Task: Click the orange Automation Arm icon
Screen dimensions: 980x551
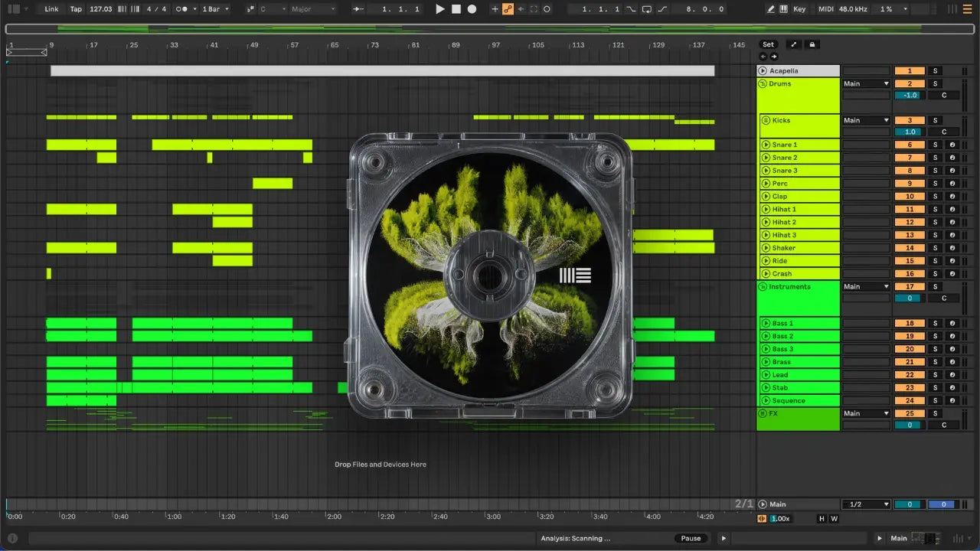Action: [x=507, y=9]
